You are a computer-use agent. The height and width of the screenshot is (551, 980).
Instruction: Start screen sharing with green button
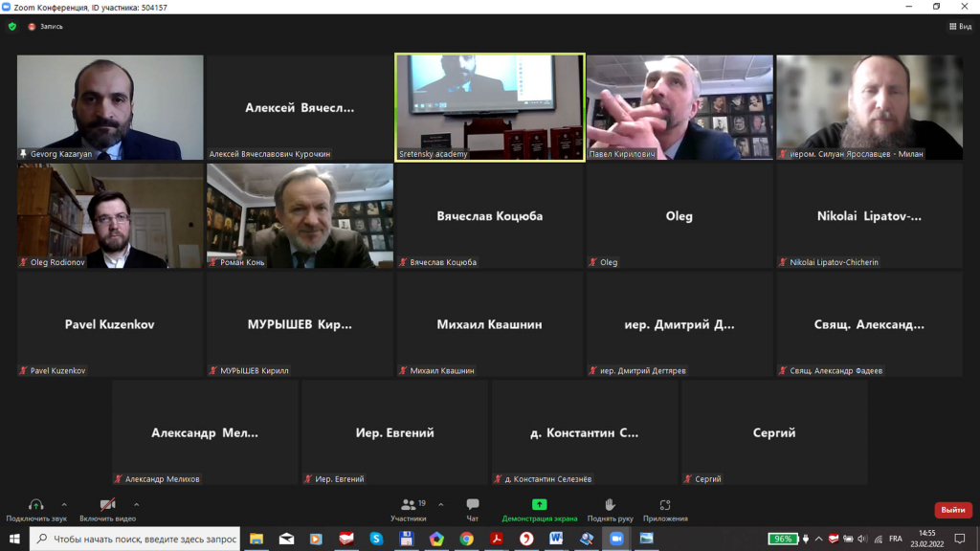click(x=540, y=509)
